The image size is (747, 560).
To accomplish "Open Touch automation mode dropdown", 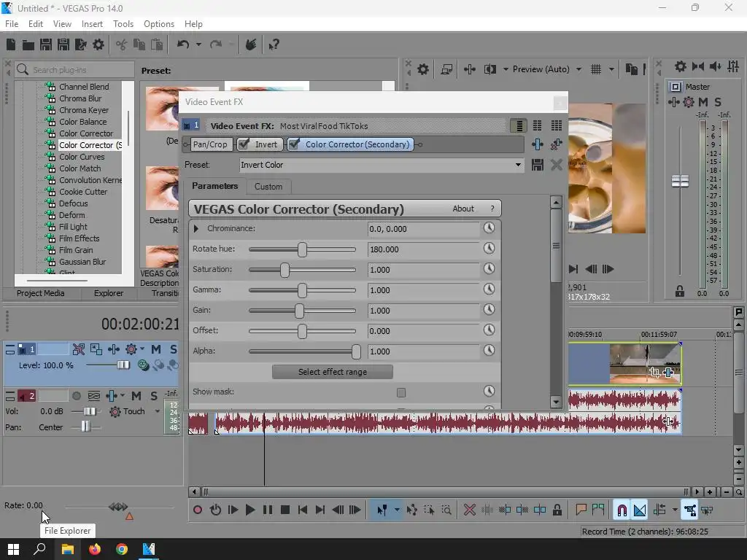I will click(158, 411).
